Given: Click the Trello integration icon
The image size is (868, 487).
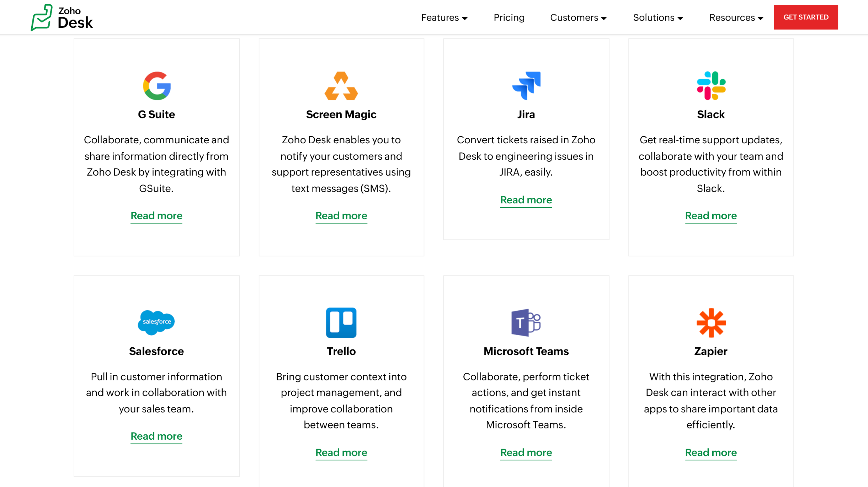Looking at the screenshot, I should (x=340, y=322).
